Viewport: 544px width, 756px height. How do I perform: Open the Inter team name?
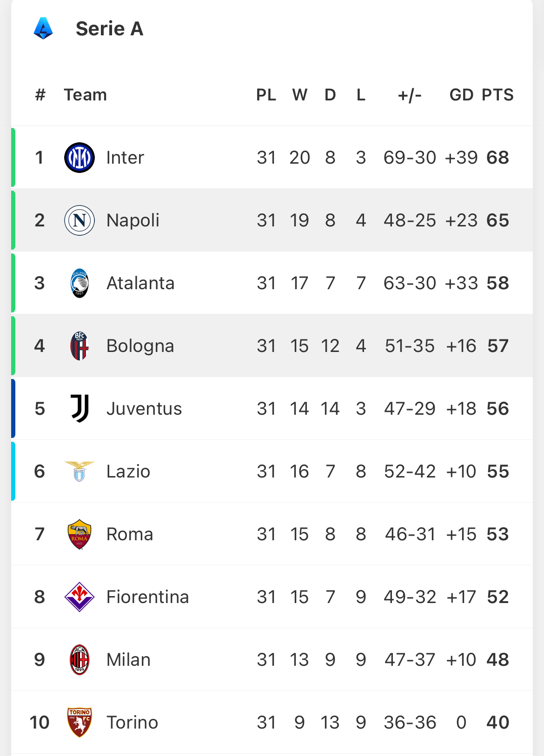click(125, 158)
